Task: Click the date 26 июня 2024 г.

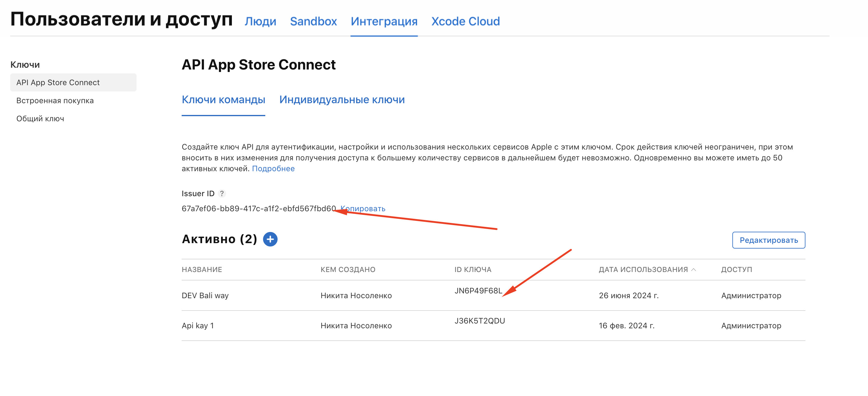Action: (628, 295)
